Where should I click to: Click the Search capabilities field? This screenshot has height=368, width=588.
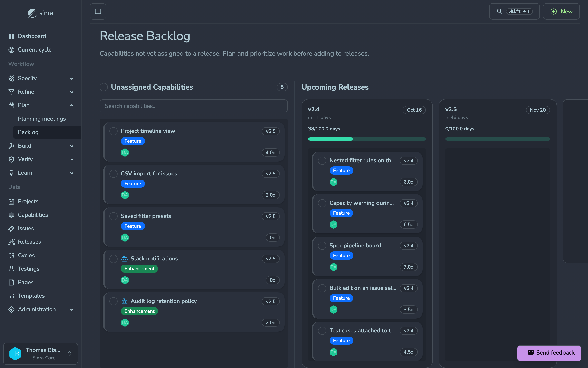pyautogui.click(x=194, y=106)
